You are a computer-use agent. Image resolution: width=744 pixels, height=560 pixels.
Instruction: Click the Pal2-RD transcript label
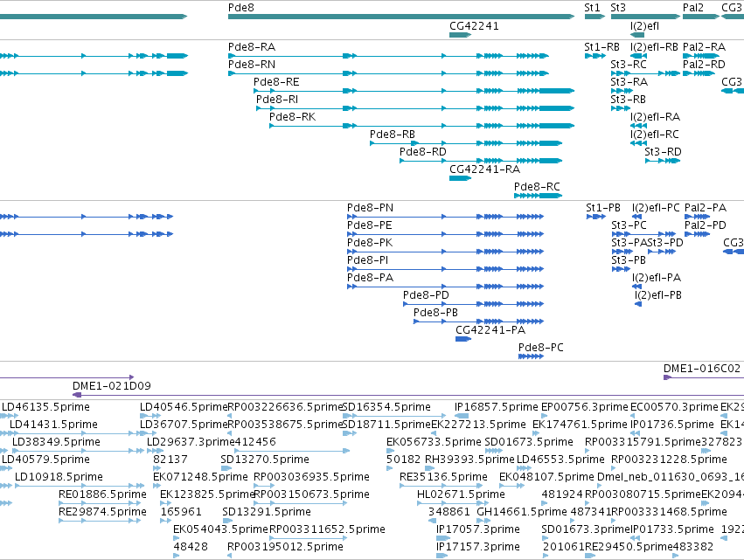(704, 65)
